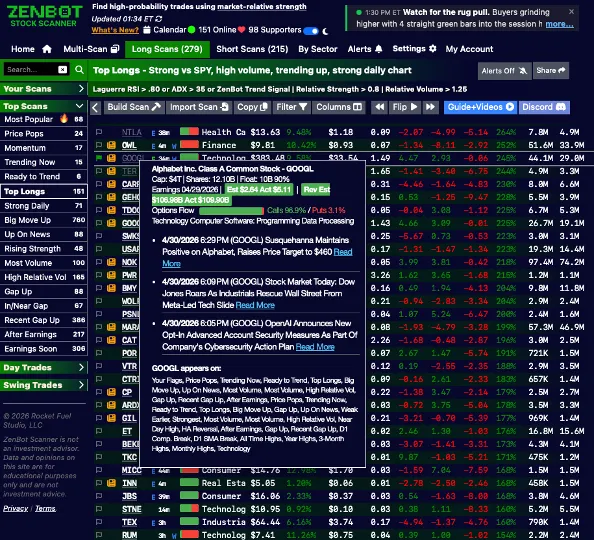Viewport: 594px width, 540px height.
Task: Flag the PWR row
Action: 99,275
